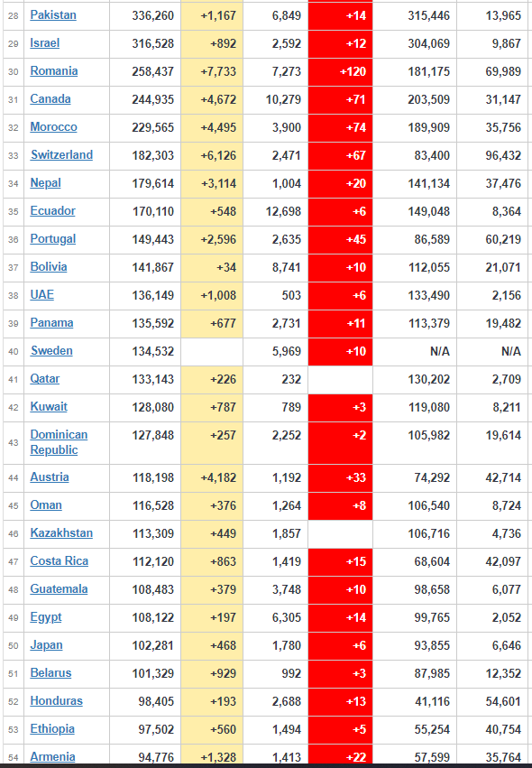Screen dimensions: 532x768
Task: Open the Switzerland country page
Action: click(x=61, y=155)
